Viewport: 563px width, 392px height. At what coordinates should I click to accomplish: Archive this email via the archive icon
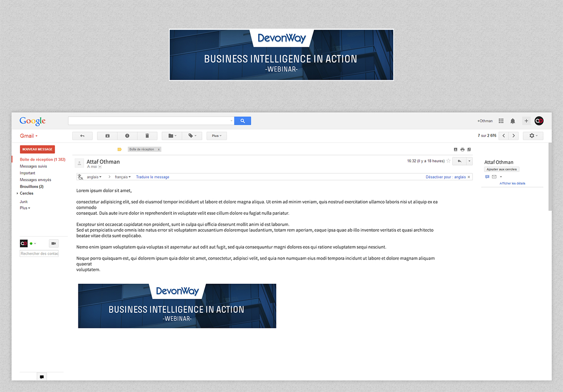(x=107, y=136)
